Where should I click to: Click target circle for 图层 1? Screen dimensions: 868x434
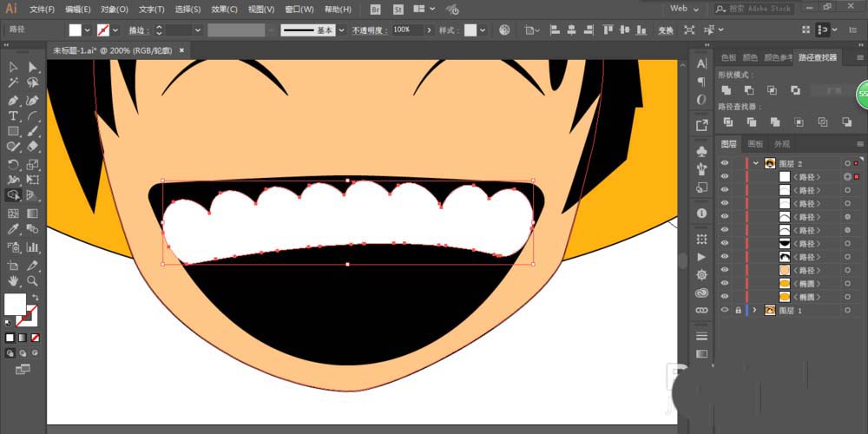tap(847, 311)
